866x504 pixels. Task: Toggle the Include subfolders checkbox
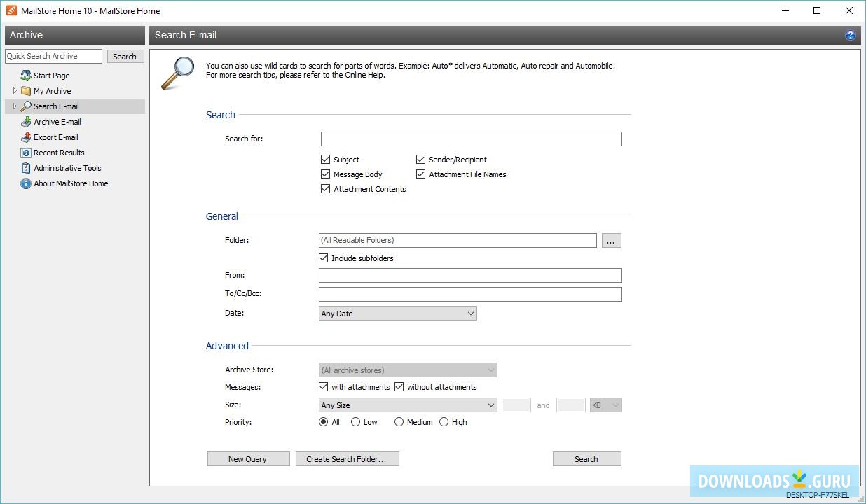coord(323,258)
